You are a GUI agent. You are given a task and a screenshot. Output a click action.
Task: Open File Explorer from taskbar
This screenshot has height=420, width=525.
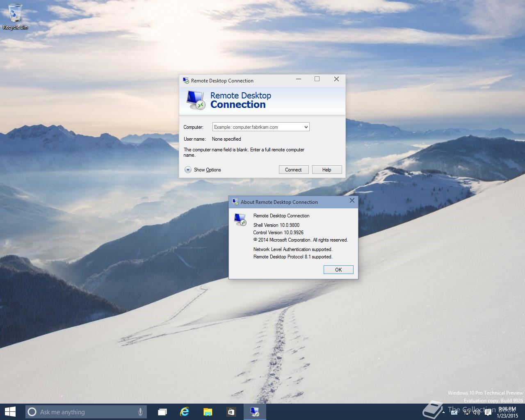[208, 412]
